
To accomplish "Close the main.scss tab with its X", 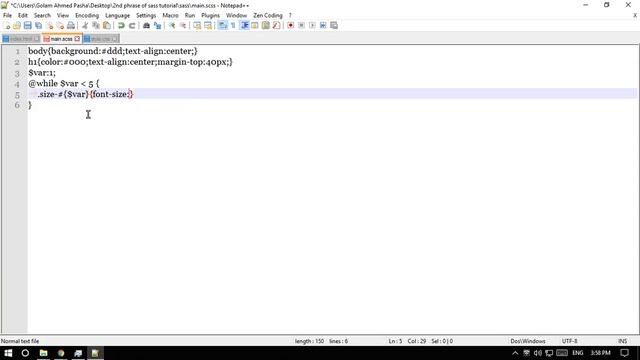I will pos(77,39).
